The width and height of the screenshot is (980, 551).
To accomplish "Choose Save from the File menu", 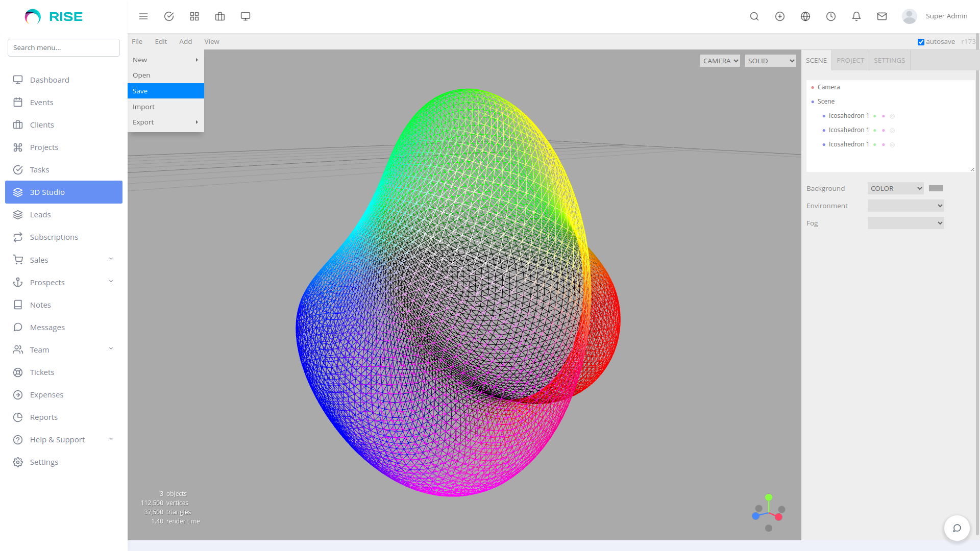I will click(x=140, y=91).
